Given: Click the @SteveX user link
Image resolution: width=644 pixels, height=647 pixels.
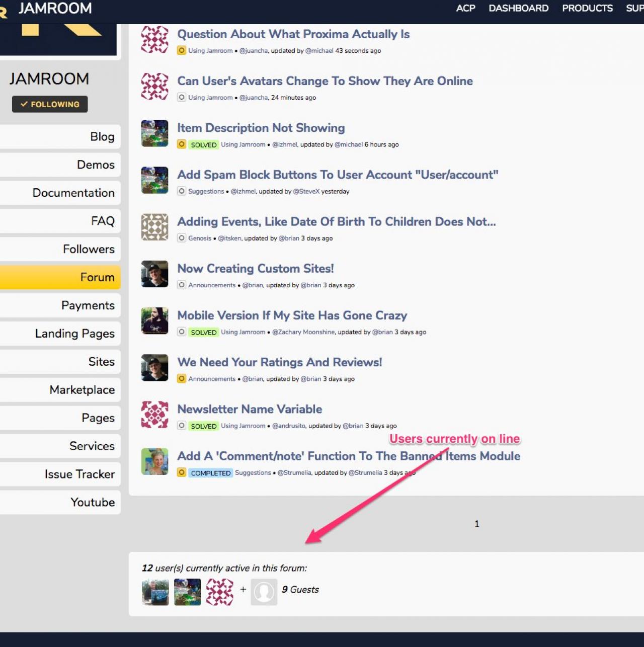Looking at the screenshot, I should (x=306, y=192).
